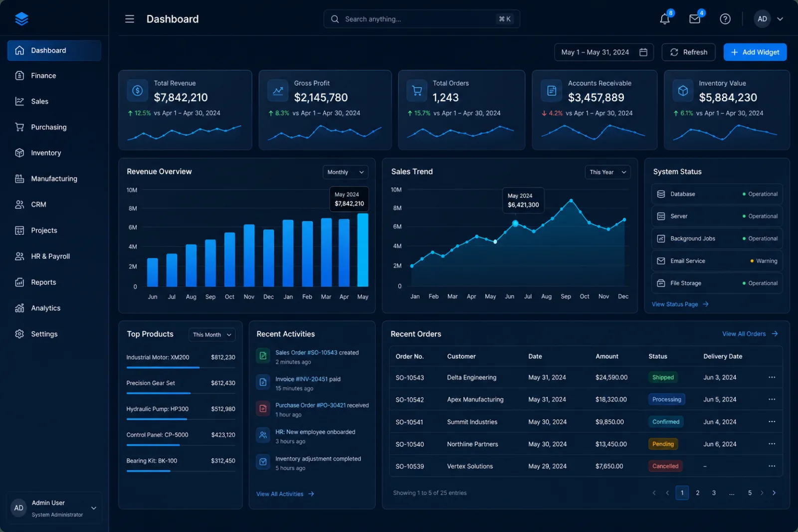
Task: Click the Accounts Receivable document icon
Action: (552, 91)
